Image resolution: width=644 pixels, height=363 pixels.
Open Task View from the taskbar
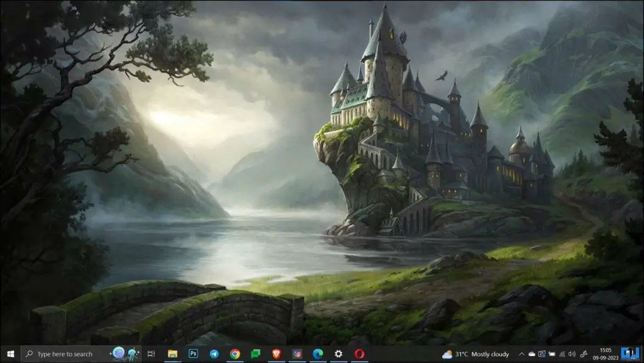[x=151, y=354]
